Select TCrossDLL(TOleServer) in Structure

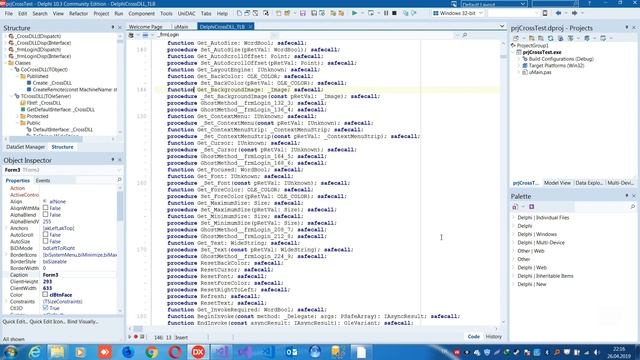[x=46, y=96]
